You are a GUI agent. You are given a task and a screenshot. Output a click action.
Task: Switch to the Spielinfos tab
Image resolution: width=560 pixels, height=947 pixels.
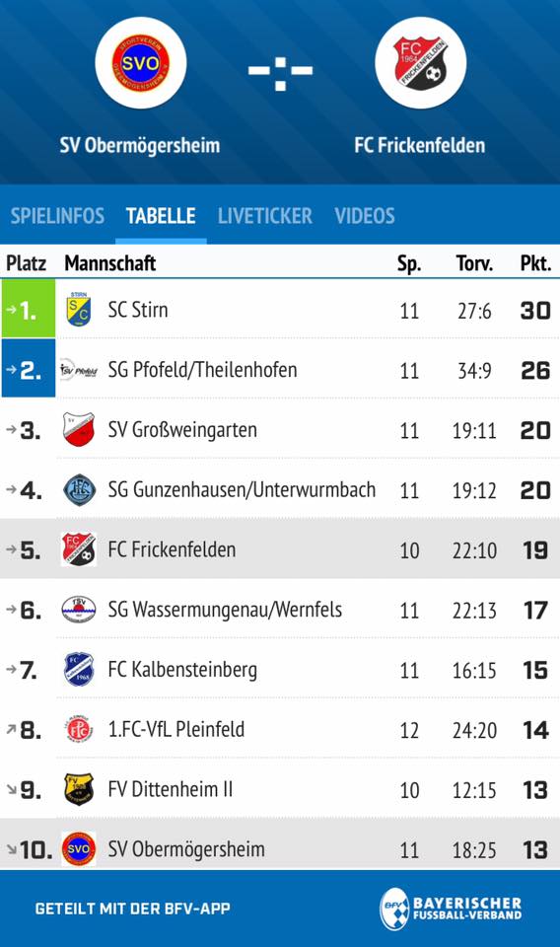[57, 216]
